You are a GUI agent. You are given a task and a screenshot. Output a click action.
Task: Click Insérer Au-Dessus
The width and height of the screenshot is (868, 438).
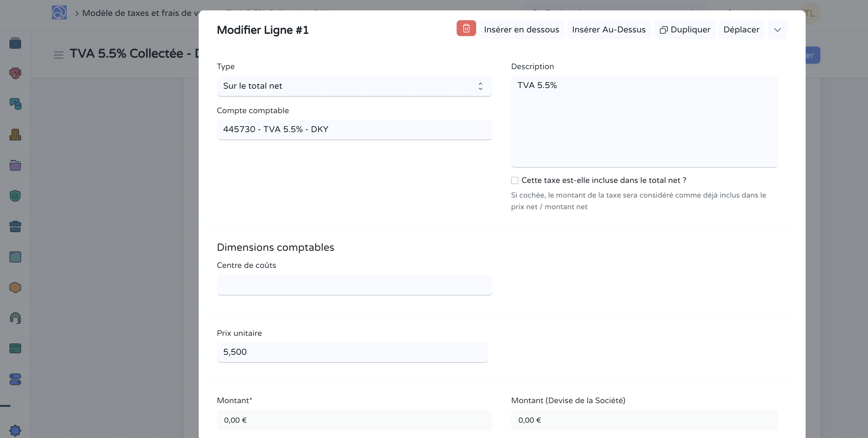[x=609, y=30]
